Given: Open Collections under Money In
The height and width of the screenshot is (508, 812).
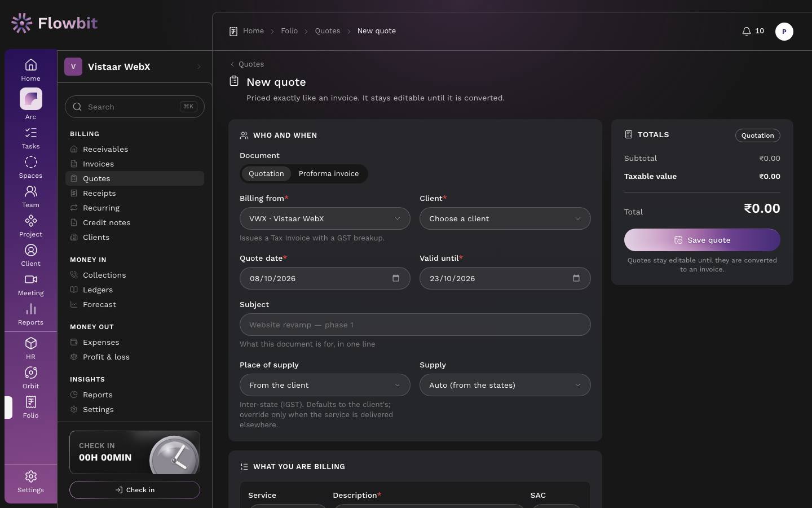Looking at the screenshot, I should click(134, 275).
